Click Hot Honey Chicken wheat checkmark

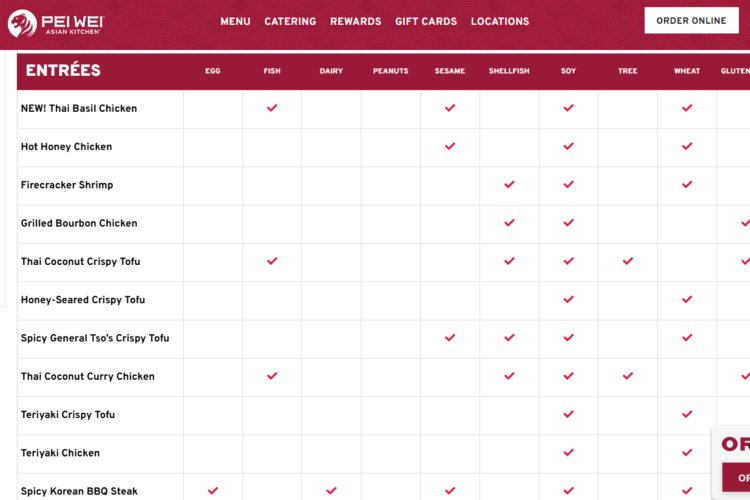pyautogui.click(x=687, y=146)
